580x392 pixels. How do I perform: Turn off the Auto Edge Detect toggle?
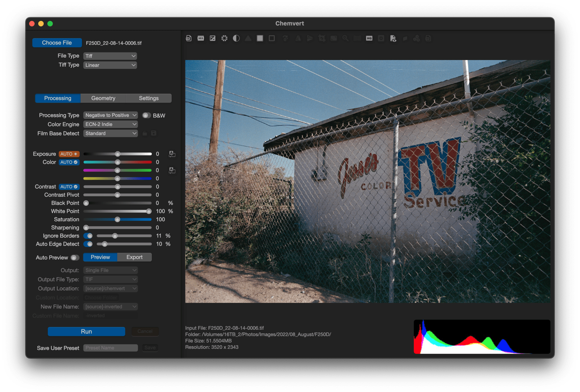88,244
